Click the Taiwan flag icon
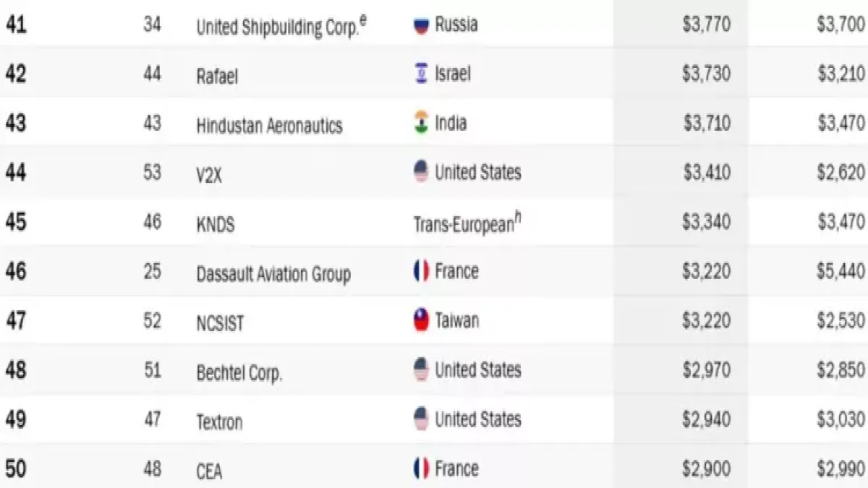Screen dimensions: 868x488 coord(421,321)
